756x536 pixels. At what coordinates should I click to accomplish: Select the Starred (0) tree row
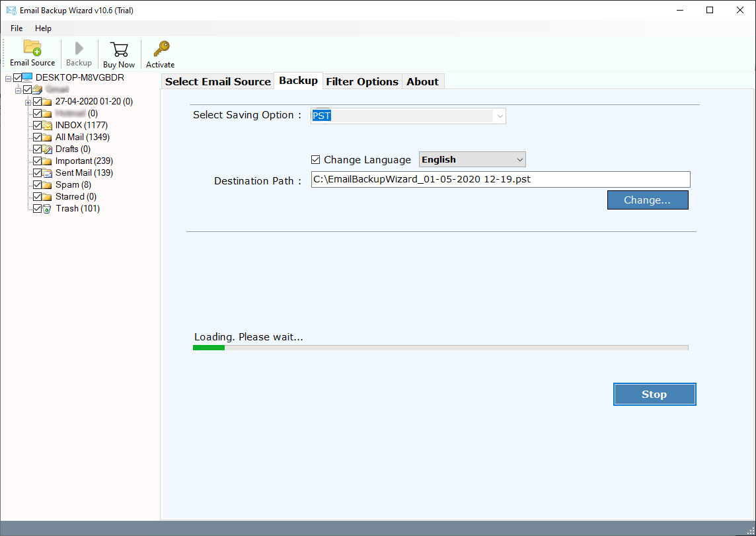[x=76, y=197]
